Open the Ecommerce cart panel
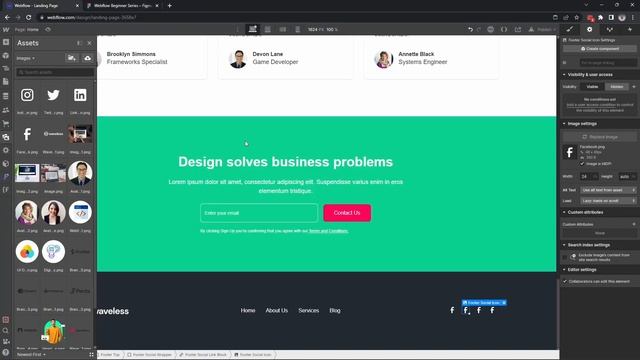The image size is (640, 360). click(6, 123)
